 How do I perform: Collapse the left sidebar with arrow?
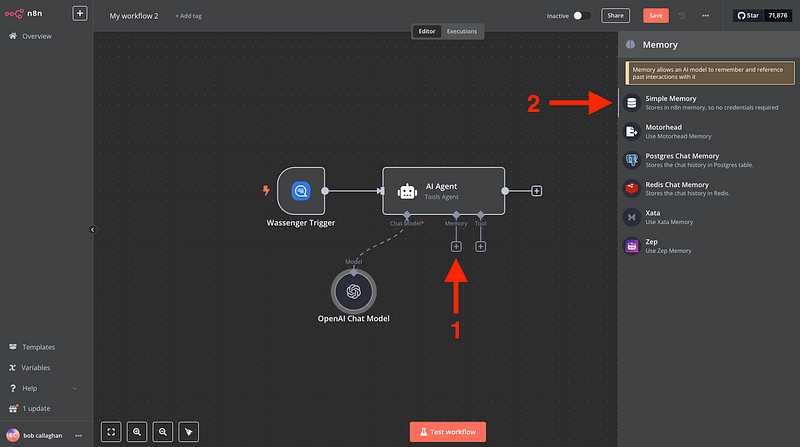pos(92,230)
